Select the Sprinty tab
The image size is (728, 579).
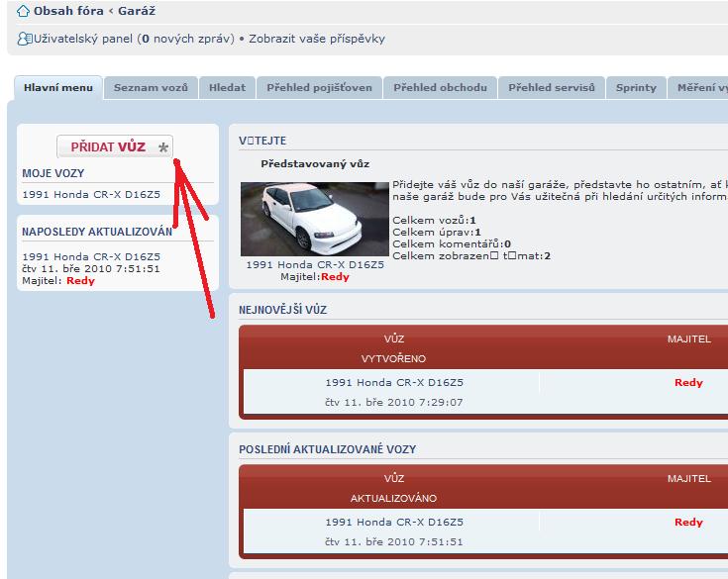tap(636, 88)
